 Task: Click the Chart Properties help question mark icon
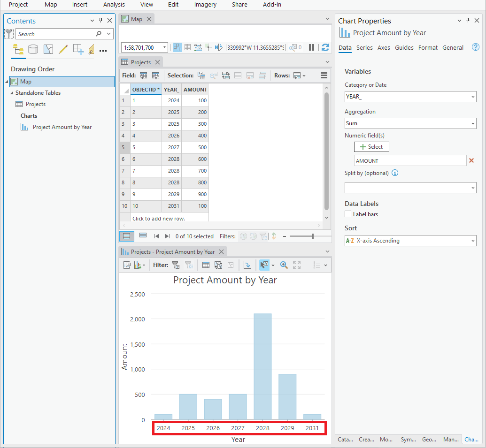click(x=476, y=47)
